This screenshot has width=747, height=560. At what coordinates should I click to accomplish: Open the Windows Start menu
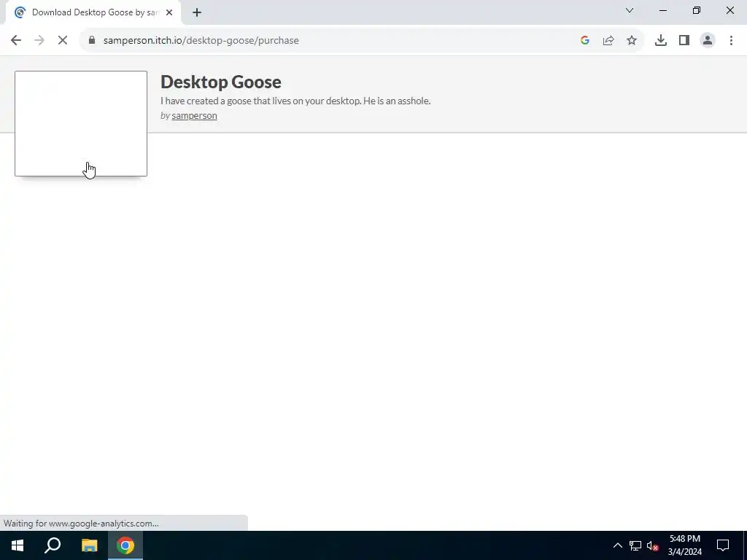(18, 545)
